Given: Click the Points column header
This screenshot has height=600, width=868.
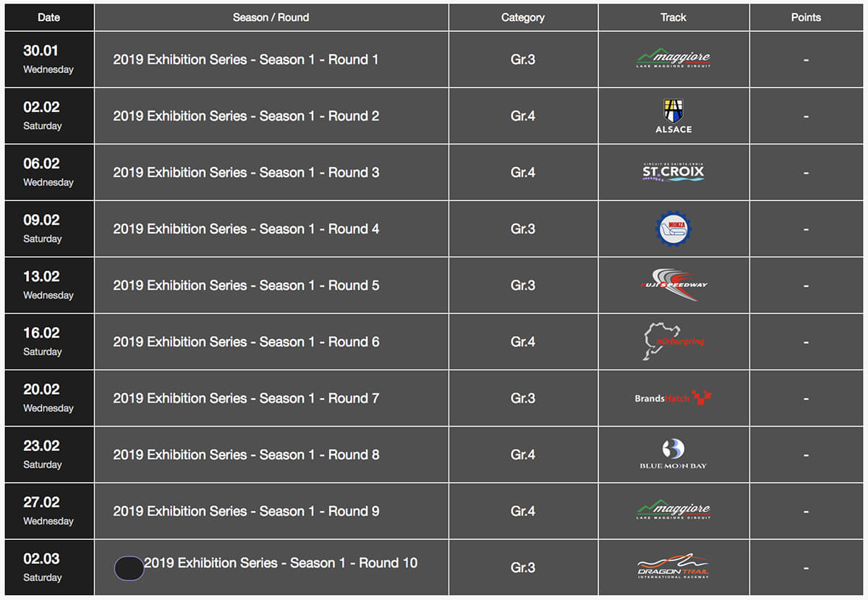Looking at the screenshot, I should (806, 17).
